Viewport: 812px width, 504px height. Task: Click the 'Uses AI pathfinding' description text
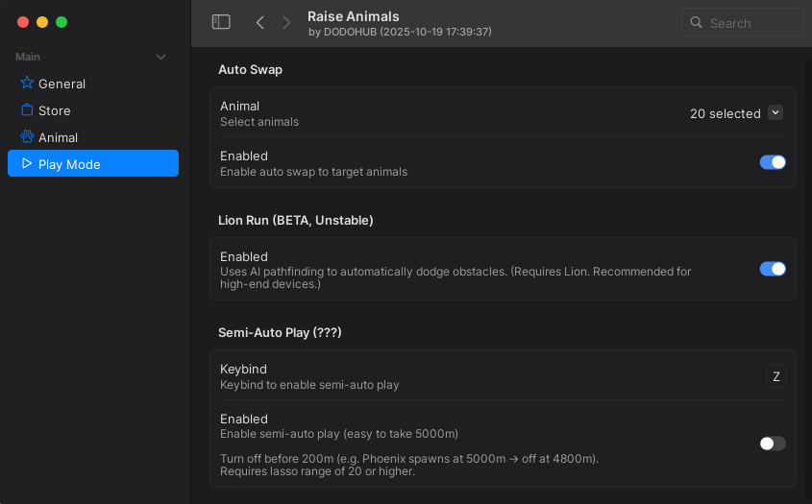[455, 277]
